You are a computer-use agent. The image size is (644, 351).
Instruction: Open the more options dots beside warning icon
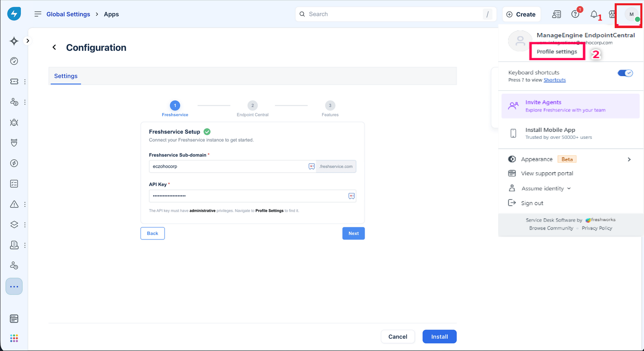(x=25, y=204)
